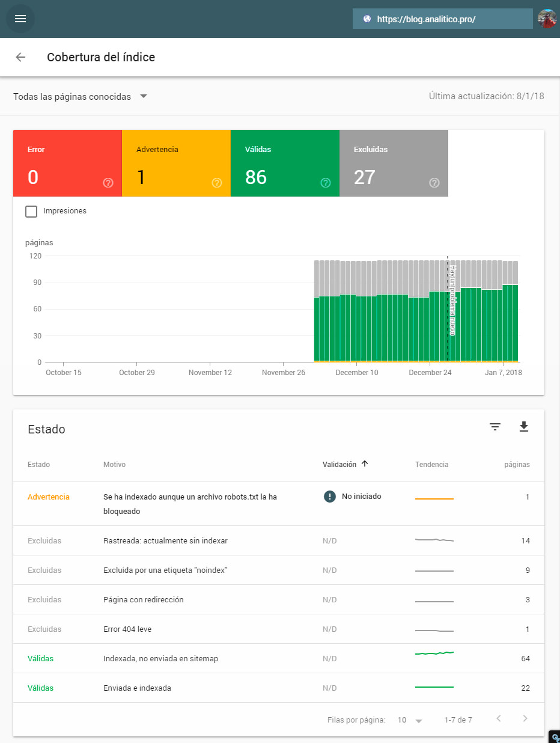Click the 'No iniciado' warning icon
The height and width of the screenshot is (743, 560).
[x=329, y=497]
